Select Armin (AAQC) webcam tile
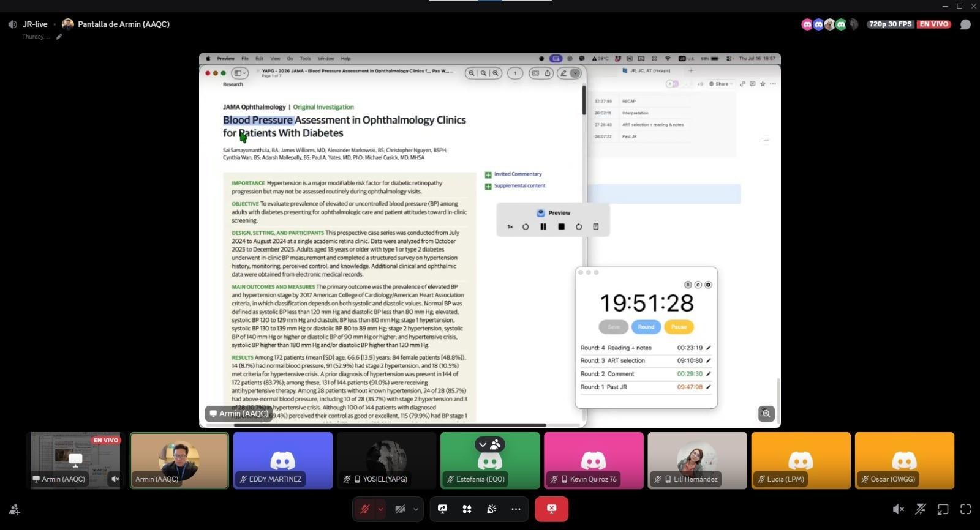 (x=179, y=460)
